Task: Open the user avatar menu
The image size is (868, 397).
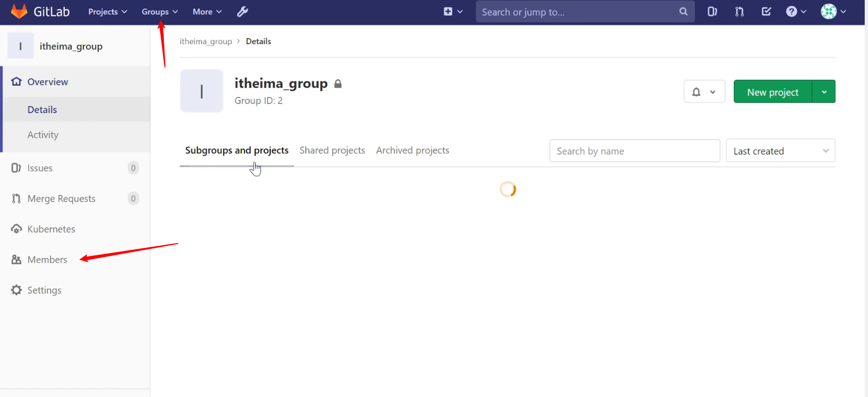Action: pyautogui.click(x=833, y=11)
